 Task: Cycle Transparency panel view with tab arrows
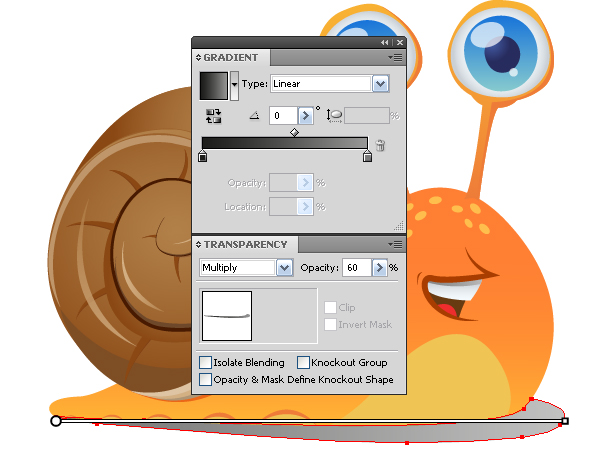pyautogui.click(x=198, y=244)
